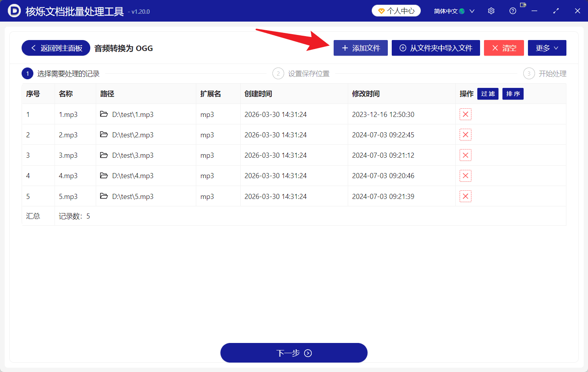
Task: Open the settings gear in title bar
Action: (491, 11)
